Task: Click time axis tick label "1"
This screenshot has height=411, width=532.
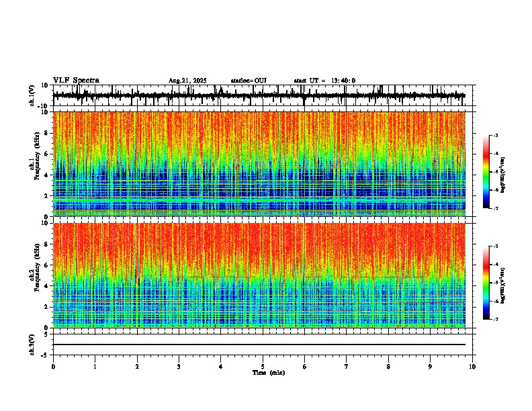Action: pos(95,367)
